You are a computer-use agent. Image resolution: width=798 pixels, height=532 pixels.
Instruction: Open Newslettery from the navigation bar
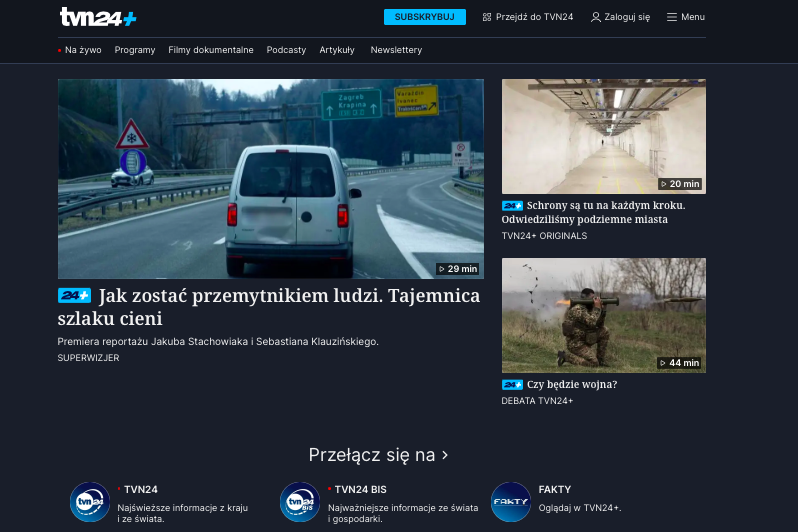tap(396, 50)
